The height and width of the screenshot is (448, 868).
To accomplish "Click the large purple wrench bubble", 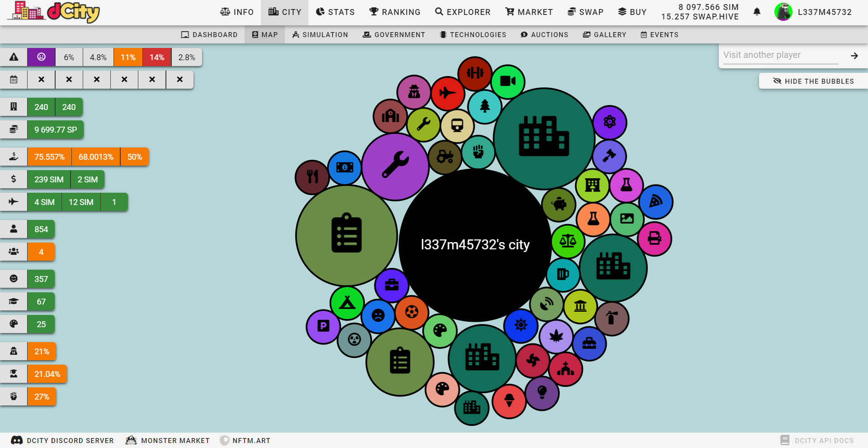I will (x=395, y=167).
